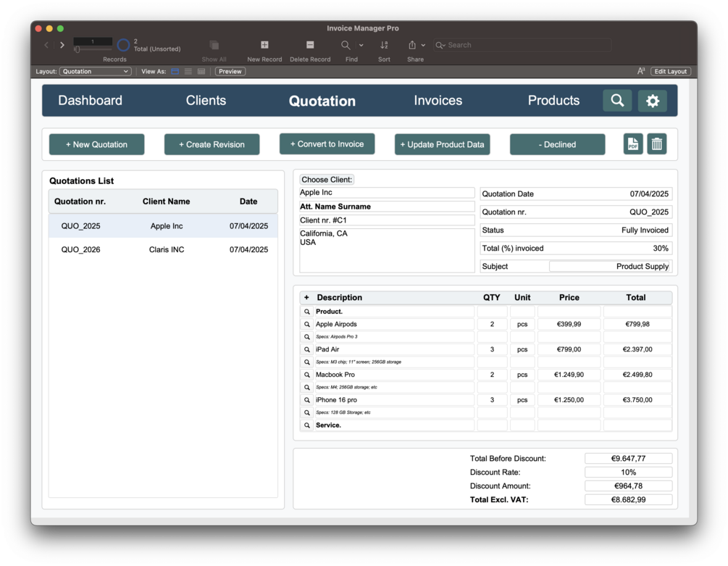Click + Convert to Invoice button
The width and height of the screenshot is (728, 566).
click(327, 144)
